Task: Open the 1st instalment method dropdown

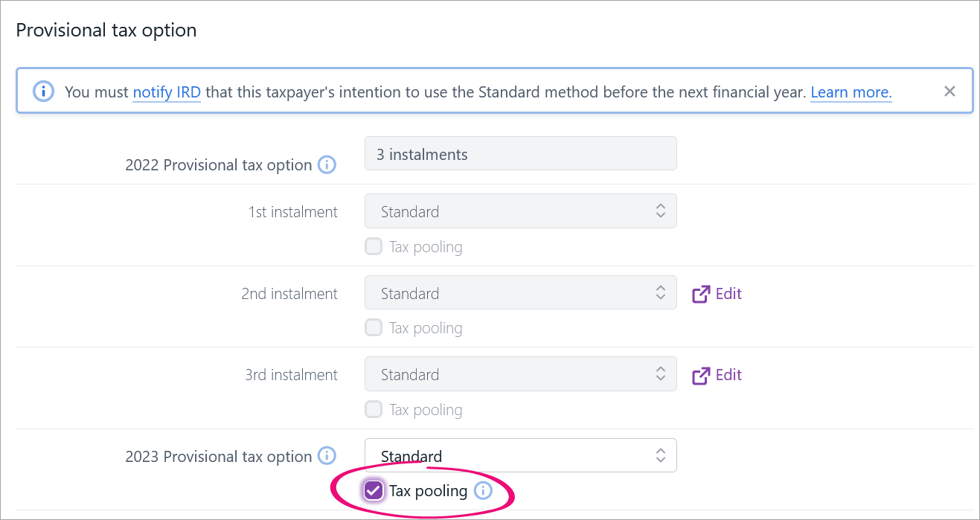Action: pos(520,211)
